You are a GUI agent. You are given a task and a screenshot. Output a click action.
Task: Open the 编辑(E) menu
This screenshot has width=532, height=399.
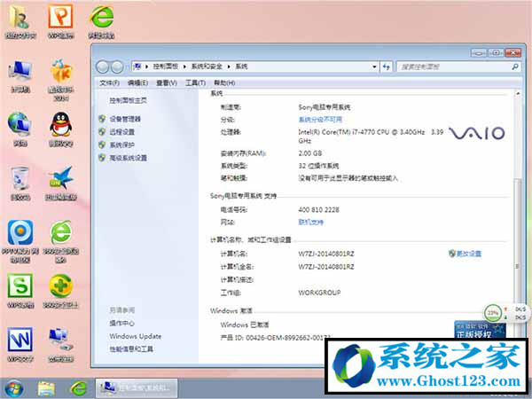click(137, 82)
